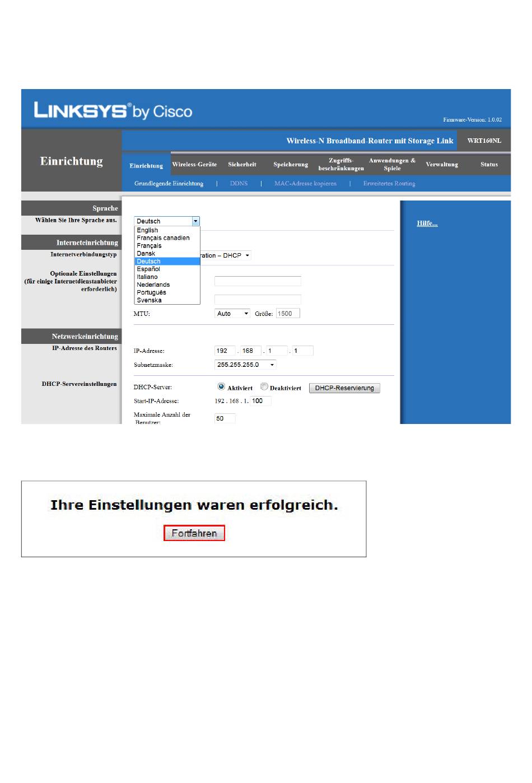
Task: Choose Dansk in language list
Action: point(167,254)
